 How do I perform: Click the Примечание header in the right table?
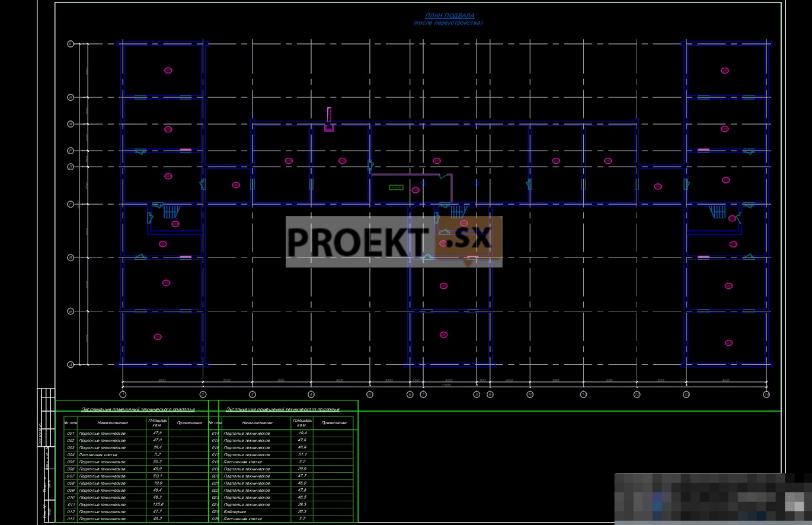[x=333, y=423]
